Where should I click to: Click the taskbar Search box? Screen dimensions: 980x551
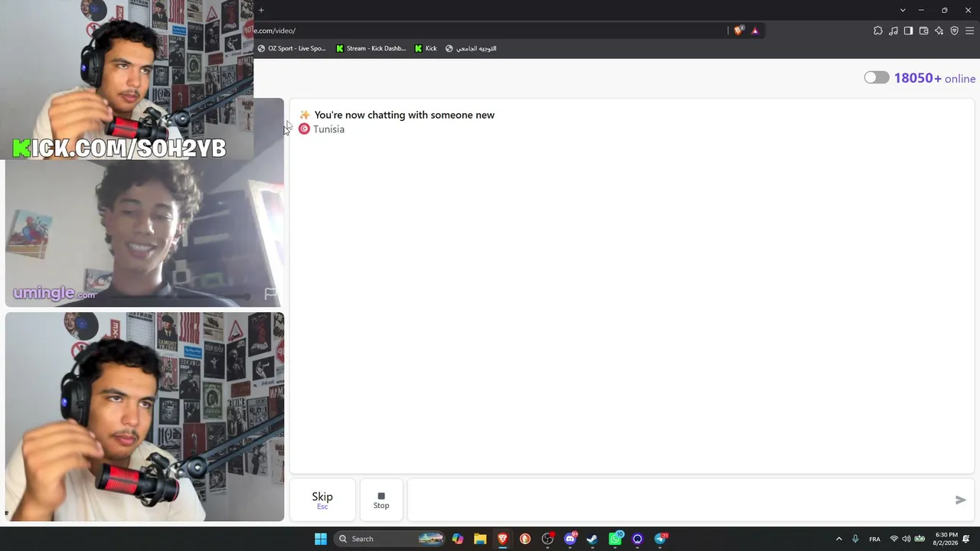pos(390,539)
